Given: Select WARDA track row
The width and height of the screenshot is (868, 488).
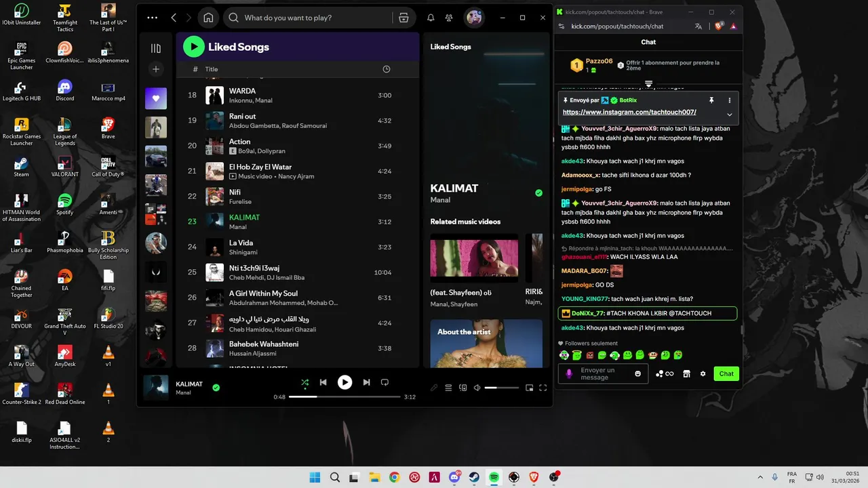Looking at the screenshot, I should pyautogui.click(x=298, y=95).
